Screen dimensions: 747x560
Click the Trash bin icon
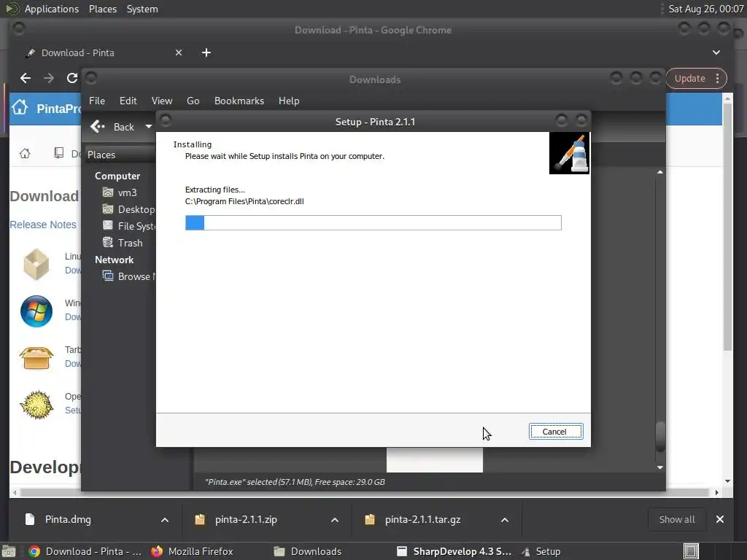[108, 242]
